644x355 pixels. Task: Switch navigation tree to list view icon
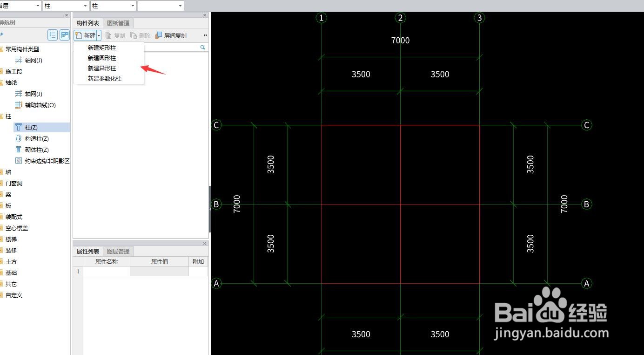(x=53, y=35)
